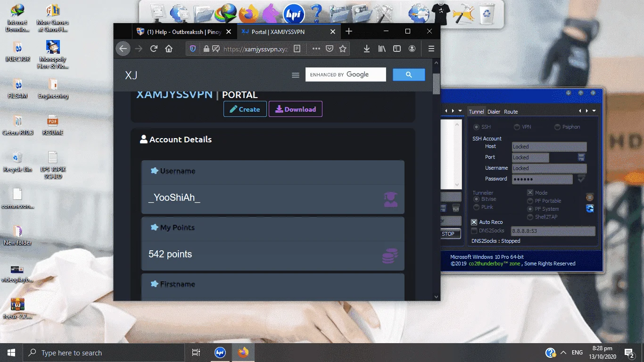Toggle the Mode checkbox
Image resolution: width=644 pixels, height=362 pixels.
[x=530, y=192]
